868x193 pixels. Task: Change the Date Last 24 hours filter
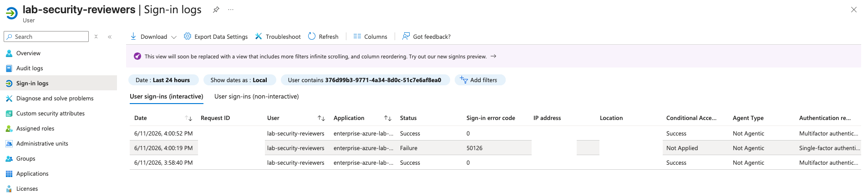(163, 80)
